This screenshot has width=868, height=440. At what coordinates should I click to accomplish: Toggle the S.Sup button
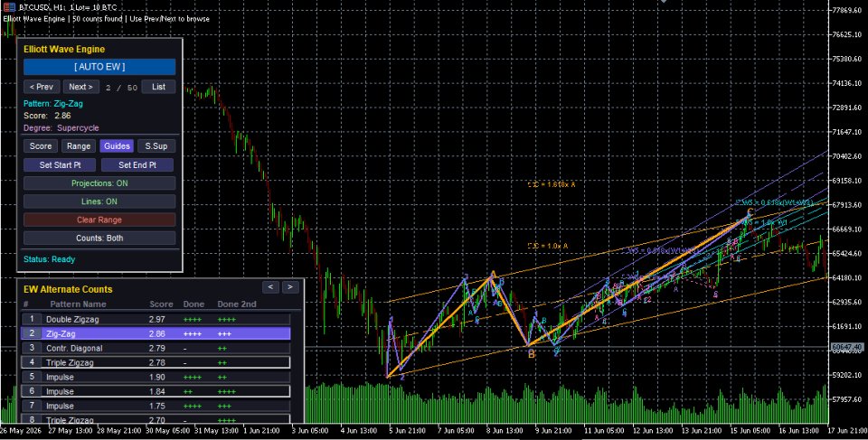coord(156,146)
